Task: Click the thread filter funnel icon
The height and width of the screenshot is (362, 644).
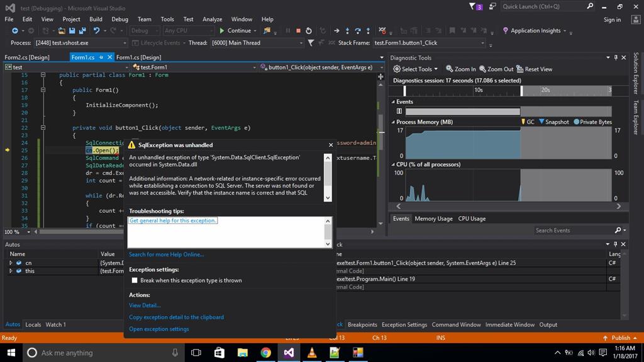Action: 311,43
